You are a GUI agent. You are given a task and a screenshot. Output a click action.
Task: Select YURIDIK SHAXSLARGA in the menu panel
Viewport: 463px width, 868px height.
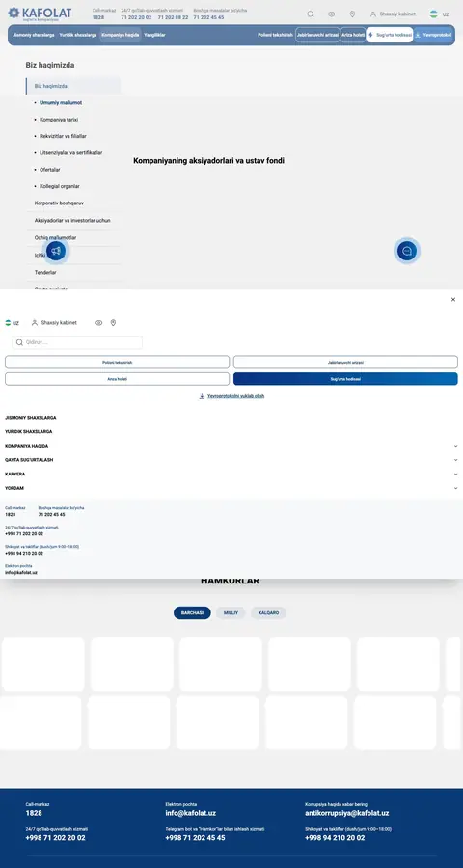click(x=29, y=431)
